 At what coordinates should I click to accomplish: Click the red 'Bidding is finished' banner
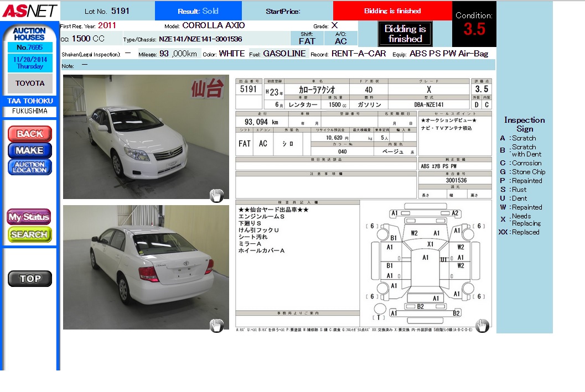[392, 11]
